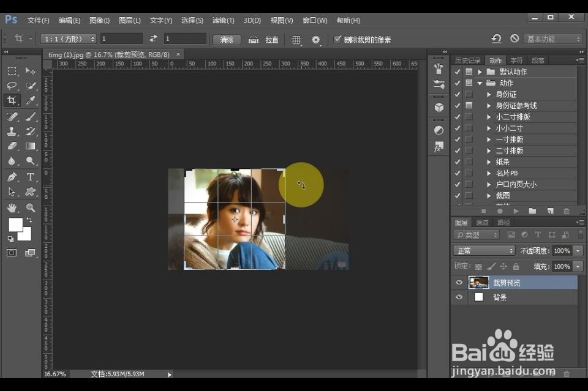Viewport: 588px width, 391px height.
Task: Select the Horizontal Type tool
Action: pos(31,177)
